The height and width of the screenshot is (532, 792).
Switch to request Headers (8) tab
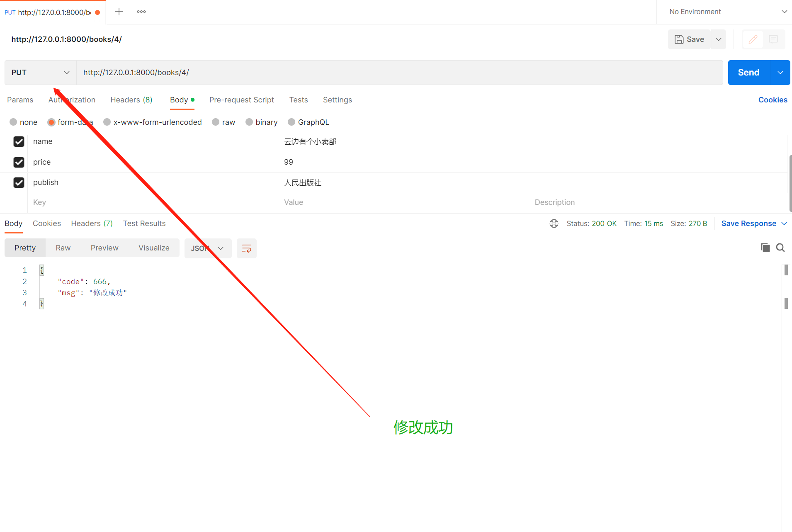[x=131, y=100]
